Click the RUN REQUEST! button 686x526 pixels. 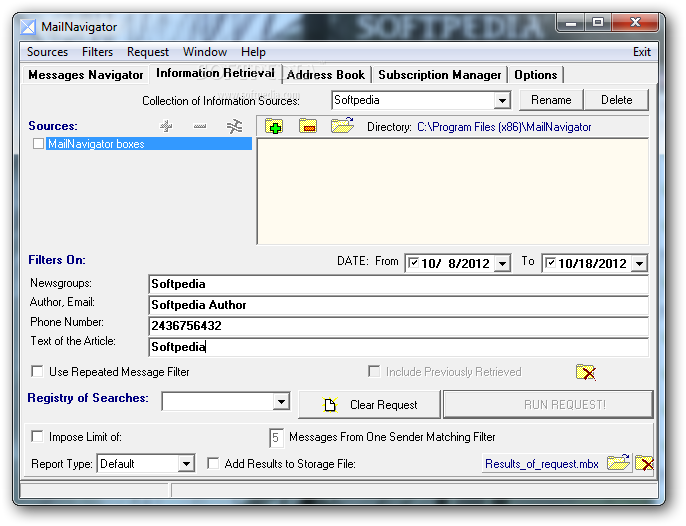click(x=548, y=404)
